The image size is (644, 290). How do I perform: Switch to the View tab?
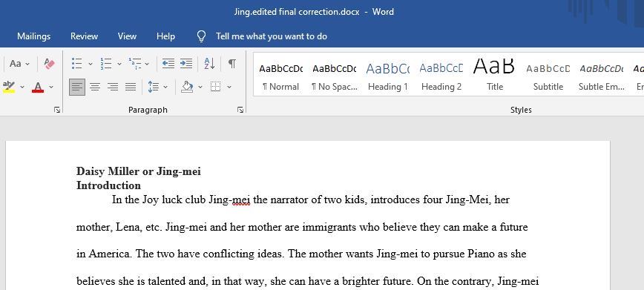(127, 36)
